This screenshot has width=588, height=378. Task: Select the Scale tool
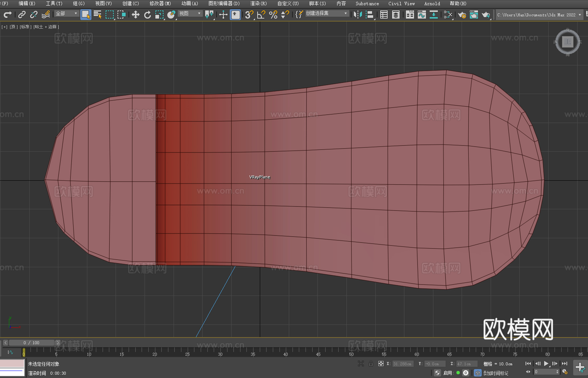point(159,14)
